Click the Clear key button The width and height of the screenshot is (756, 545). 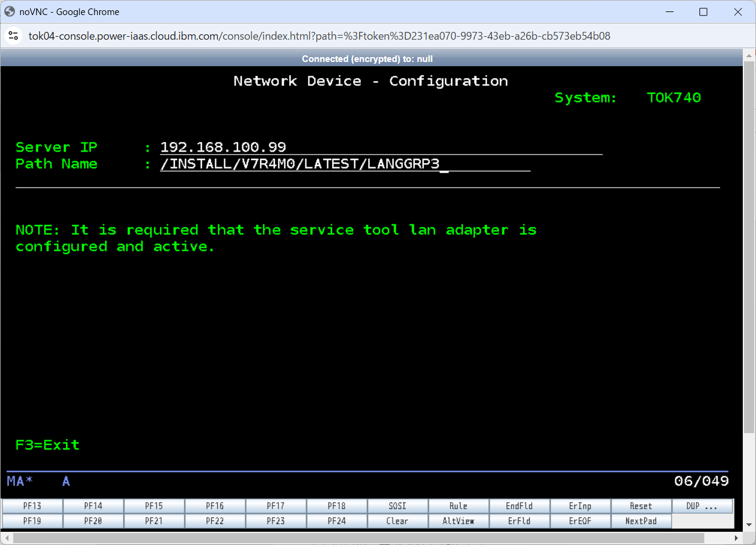point(398,521)
